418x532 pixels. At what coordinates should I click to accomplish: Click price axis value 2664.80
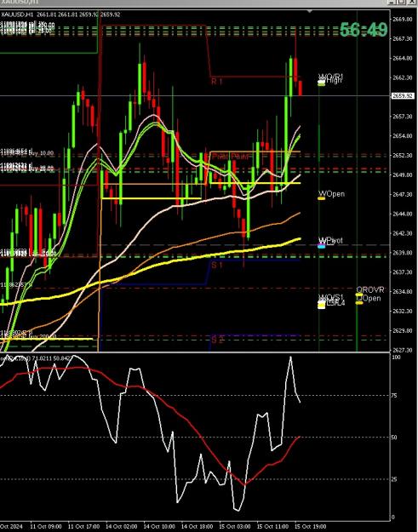[403, 58]
